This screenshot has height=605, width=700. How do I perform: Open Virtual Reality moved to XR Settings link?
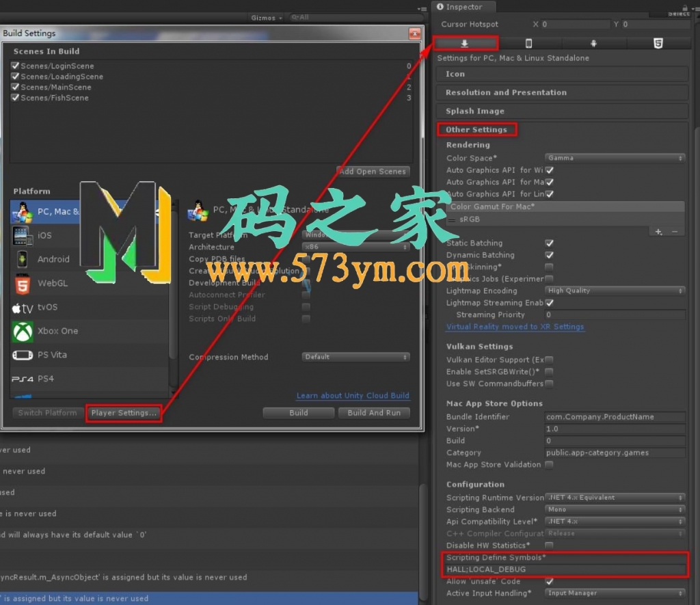(x=515, y=327)
